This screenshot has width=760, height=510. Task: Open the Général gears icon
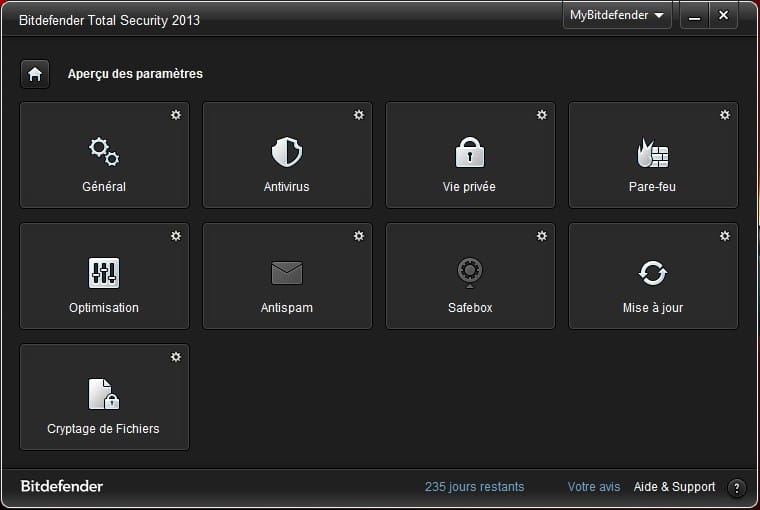pyautogui.click(x=104, y=152)
